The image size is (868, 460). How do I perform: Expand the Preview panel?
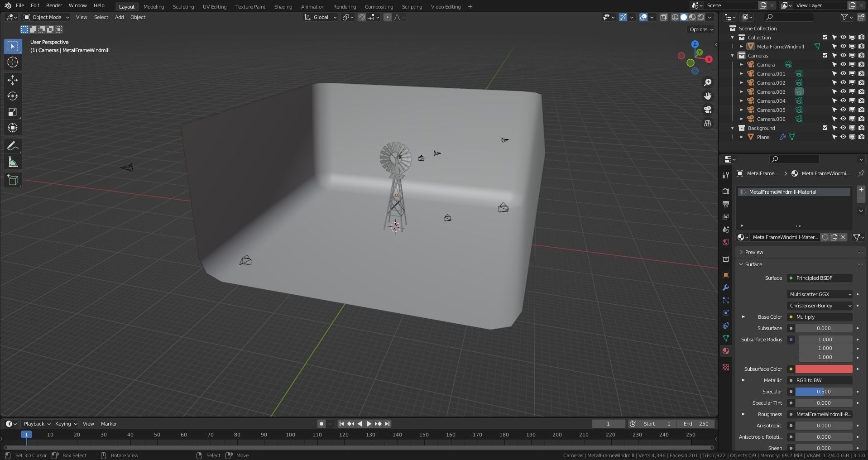click(x=741, y=252)
